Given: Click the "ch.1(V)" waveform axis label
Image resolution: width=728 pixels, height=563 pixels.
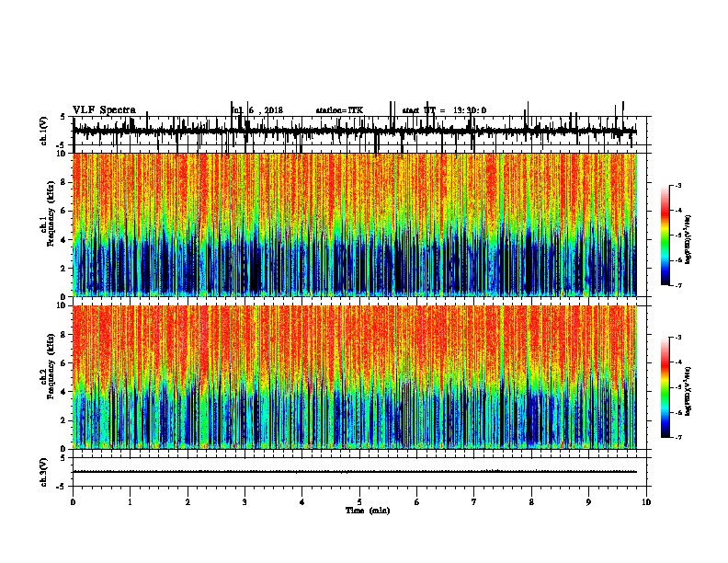Looking at the screenshot, I should [43, 131].
